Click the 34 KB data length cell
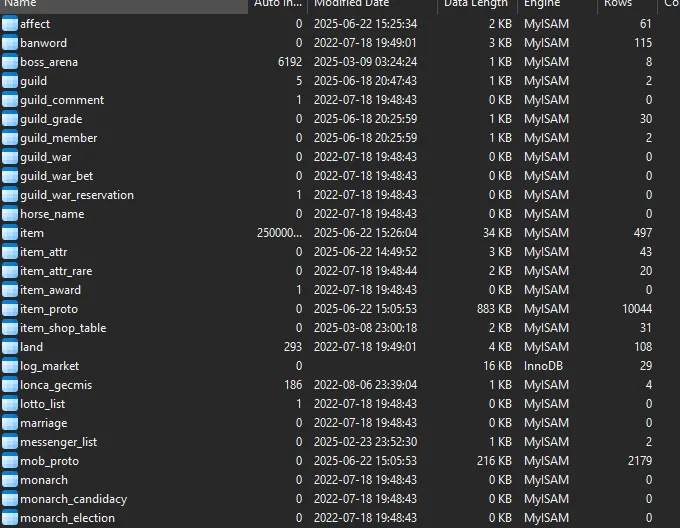680x528 pixels. [497, 233]
